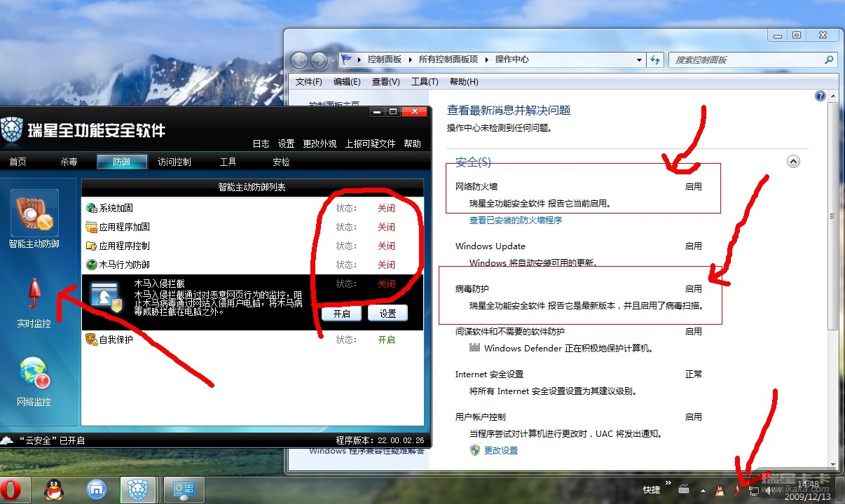Image resolution: width=845 pixels, height=504 pixels.
Task: Open Action Center help question-mark icon
Action: tap(820, 96)
